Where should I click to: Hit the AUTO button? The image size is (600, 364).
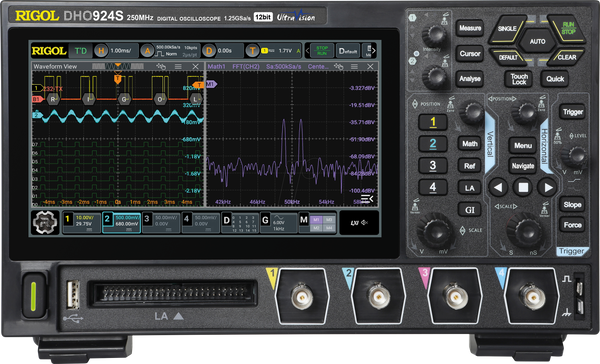pos(537,41)
